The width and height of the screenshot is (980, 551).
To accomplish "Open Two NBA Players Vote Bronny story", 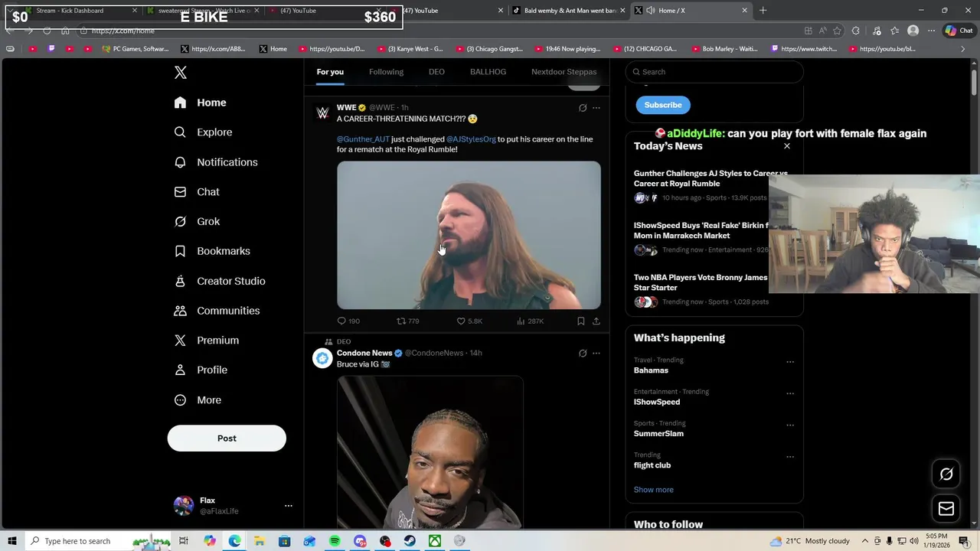I will tap(702, 290).
